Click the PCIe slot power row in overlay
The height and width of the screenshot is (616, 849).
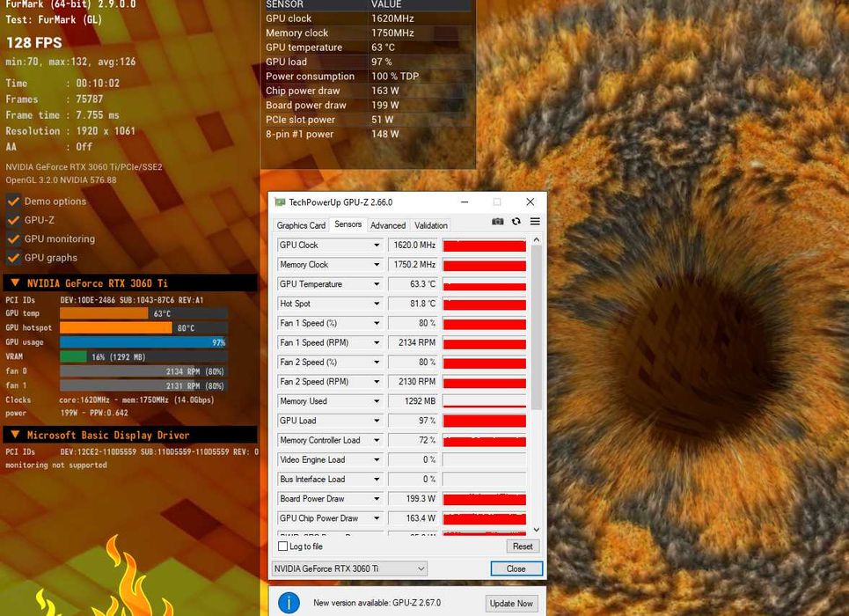(368, 120)
